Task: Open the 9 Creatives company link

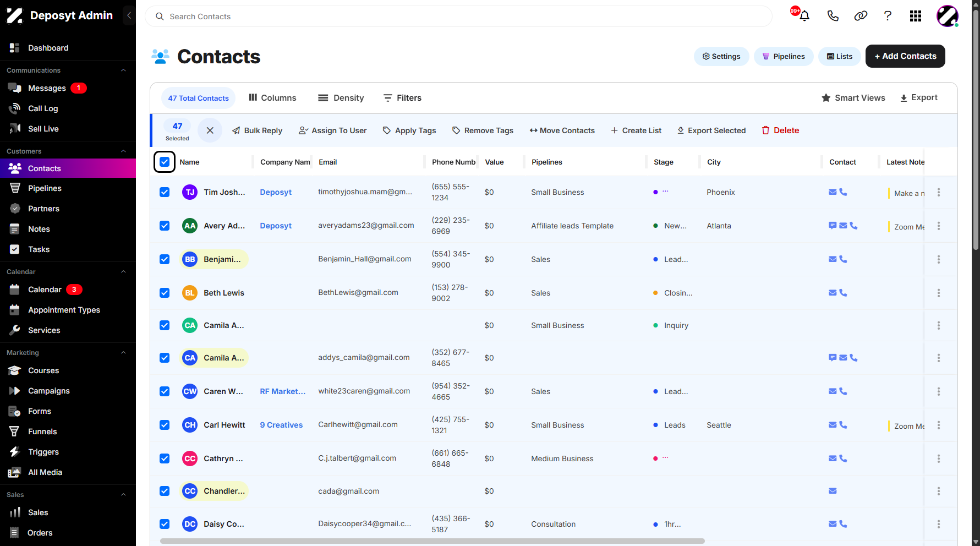Action: click(281, 425)
